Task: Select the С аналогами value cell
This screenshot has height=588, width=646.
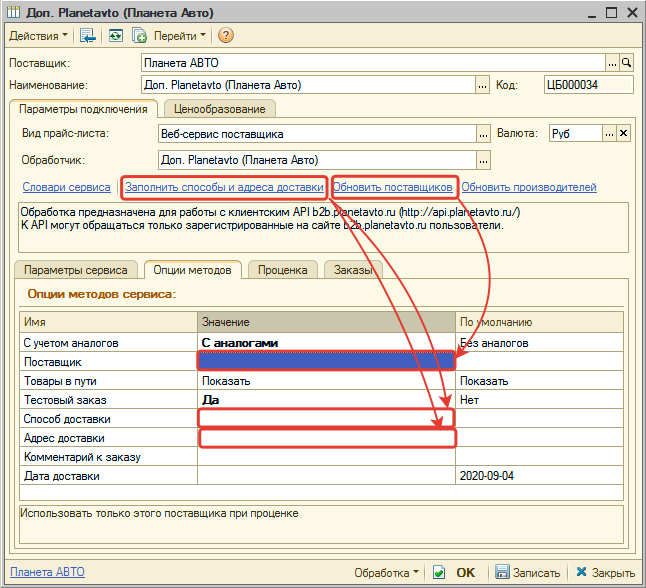Action: pos(326,343)
